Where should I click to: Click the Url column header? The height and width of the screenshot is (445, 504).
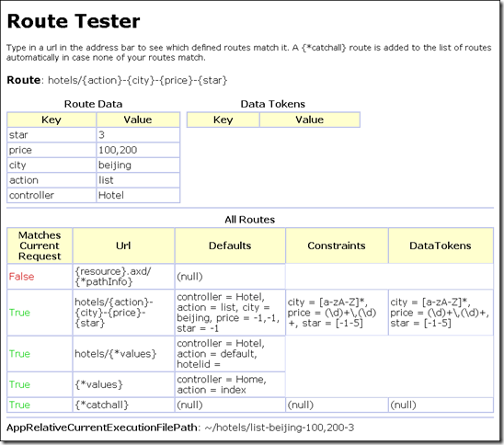tap(123, 245)
